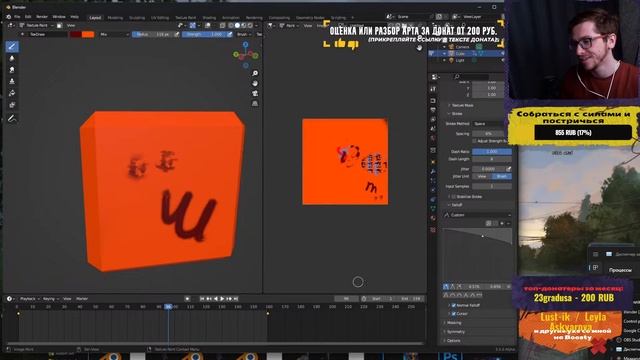Image resolution: width=640 pixels, height=360 pixels.
Task: Click the Blender logo menu icon
Action: (9, 17)
